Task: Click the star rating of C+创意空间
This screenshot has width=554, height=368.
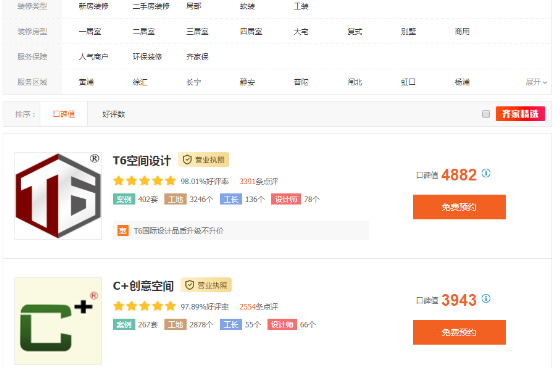Action: [145, 306]
